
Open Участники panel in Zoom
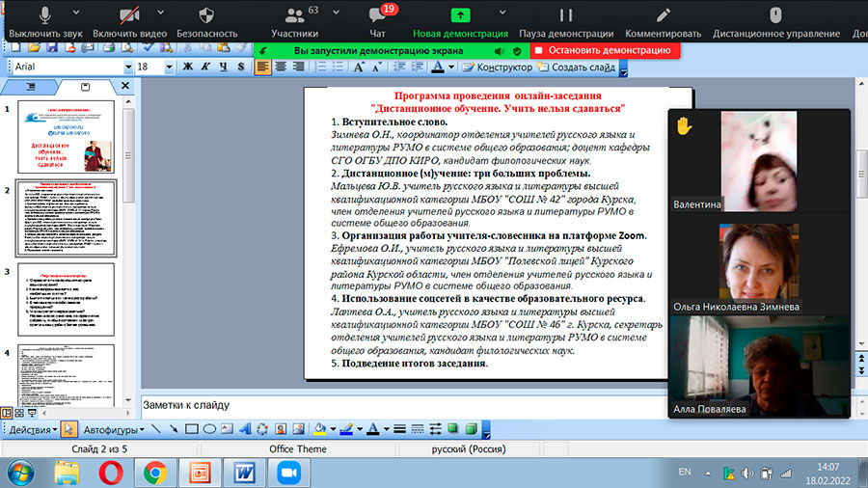click(294, 22)
